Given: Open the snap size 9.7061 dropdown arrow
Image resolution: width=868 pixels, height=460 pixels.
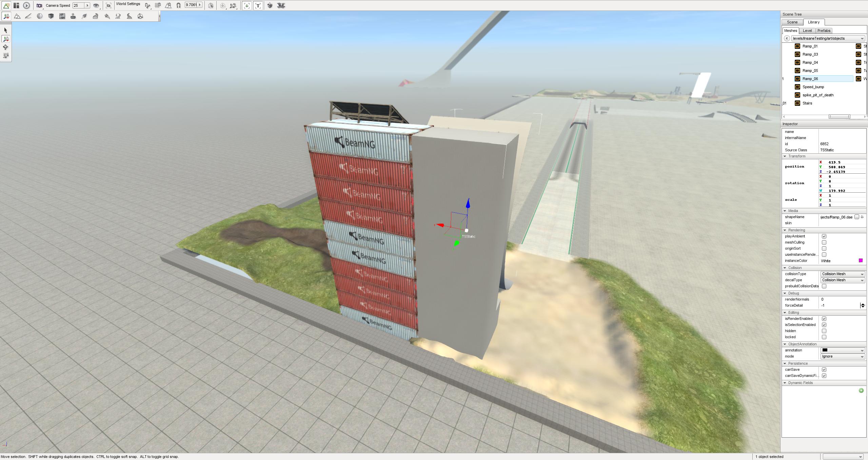Looking at the screenshot, I should (x=200, y=5).
